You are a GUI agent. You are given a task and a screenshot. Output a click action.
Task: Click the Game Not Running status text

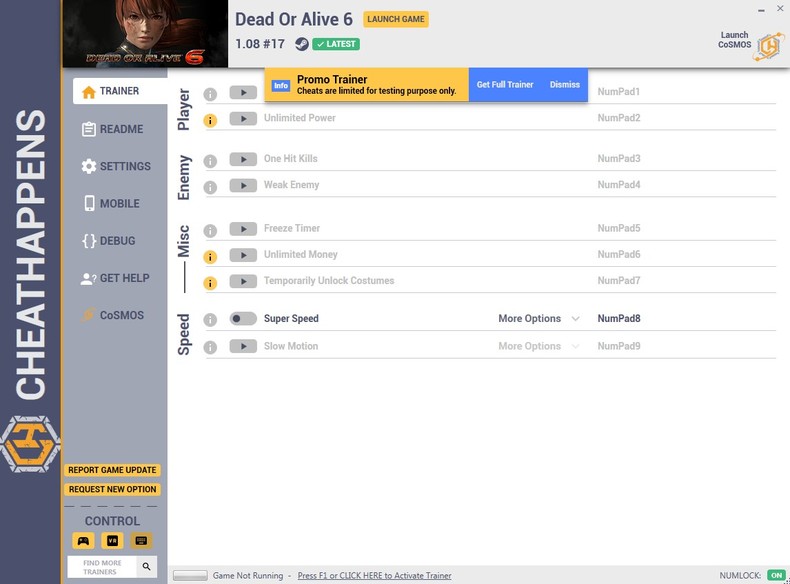click(248, 575)
